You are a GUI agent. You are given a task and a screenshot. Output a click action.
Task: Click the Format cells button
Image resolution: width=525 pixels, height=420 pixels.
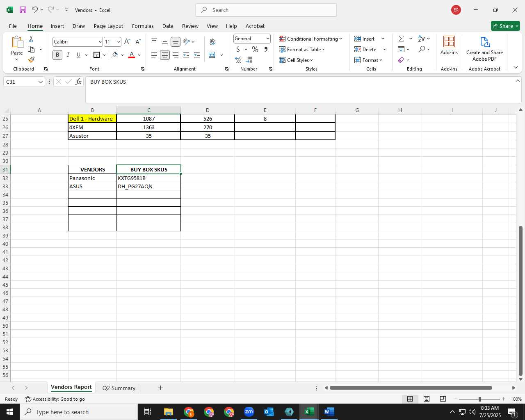click(x=368, y=60)
